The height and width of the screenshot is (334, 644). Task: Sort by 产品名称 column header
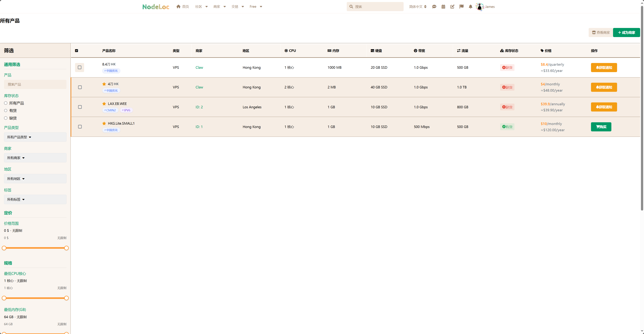tap(109, 51)
